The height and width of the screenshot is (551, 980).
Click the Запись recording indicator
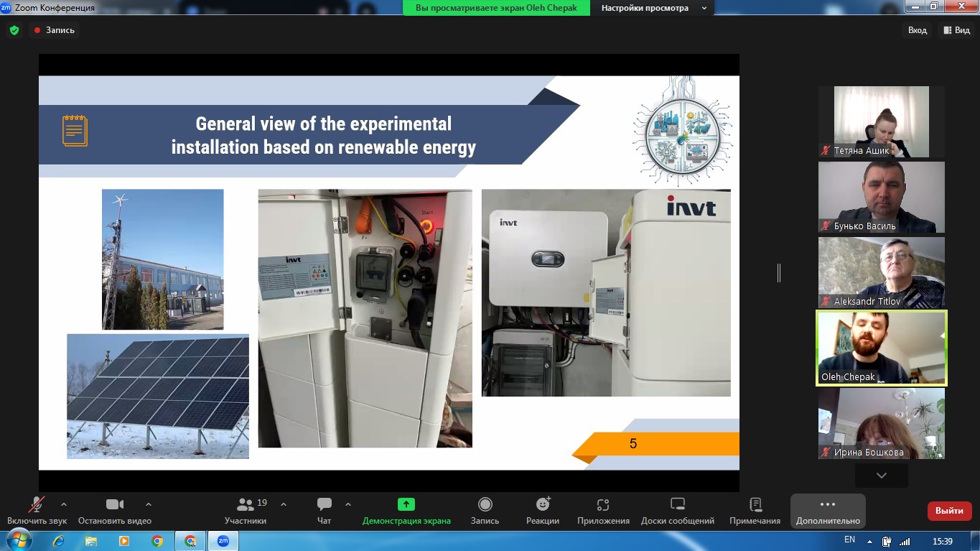[x=54, y=30]
